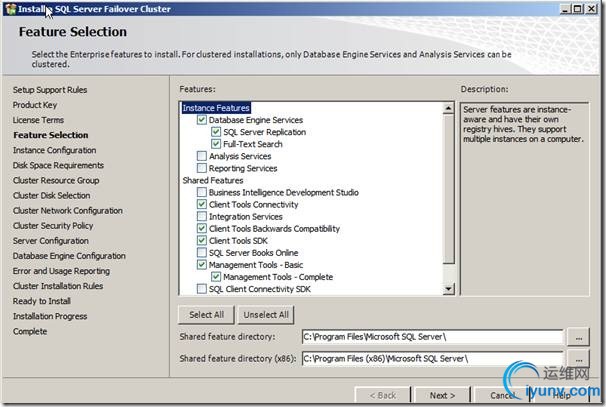
Task: Check SQL Server Books Online
Action: click(x=201, y=253)
